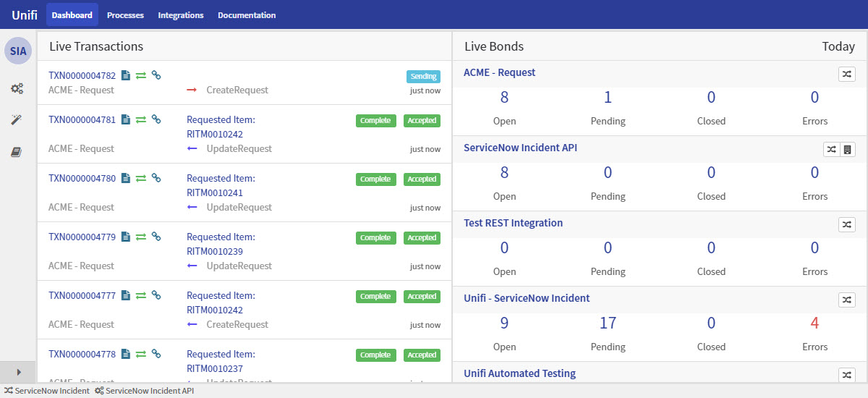Open Requested Item RITM0010241 link
Screen dimensions: 868x398
(214, 192)
